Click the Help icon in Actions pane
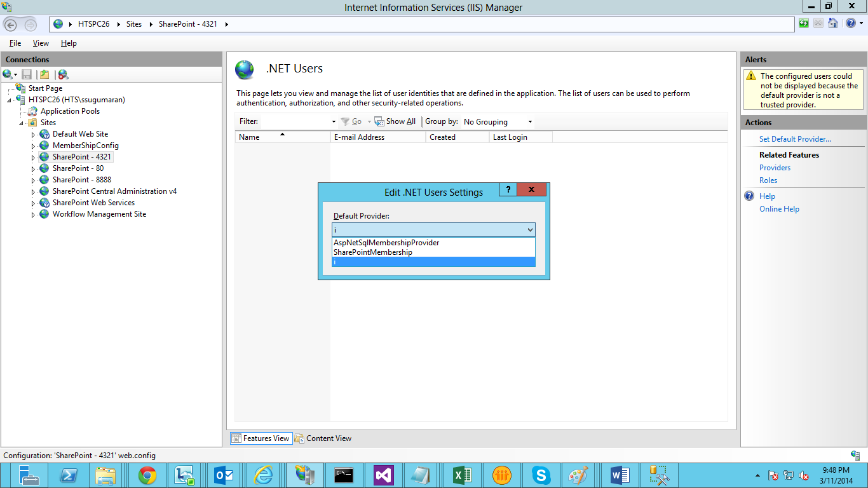 750,196
